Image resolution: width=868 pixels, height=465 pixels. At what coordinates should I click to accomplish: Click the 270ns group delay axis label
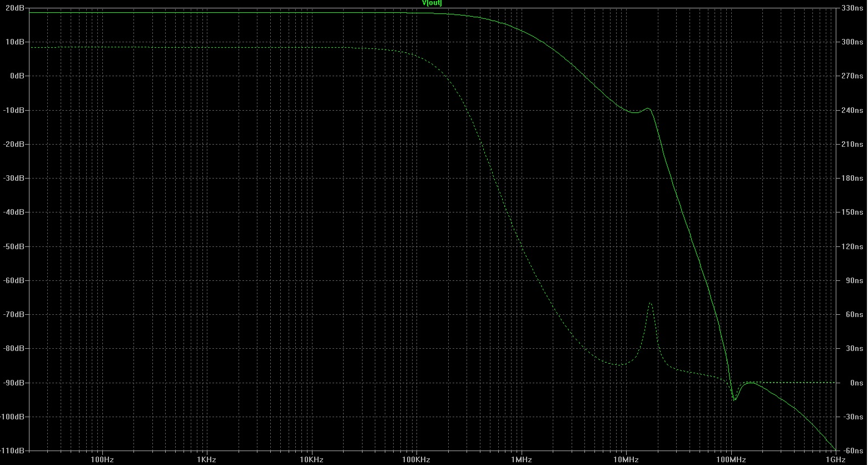(x=852, y=76)
